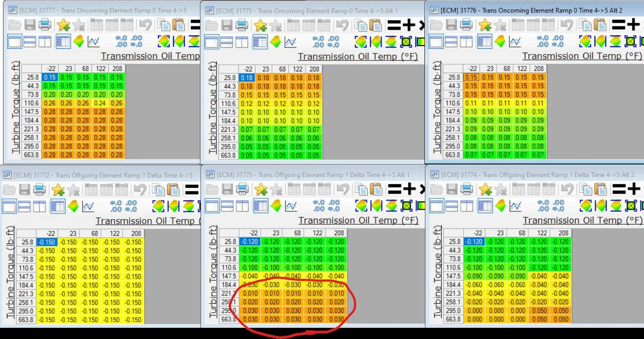Paste icon in the 31775 Alt 1 window

[x=375, y=25]
